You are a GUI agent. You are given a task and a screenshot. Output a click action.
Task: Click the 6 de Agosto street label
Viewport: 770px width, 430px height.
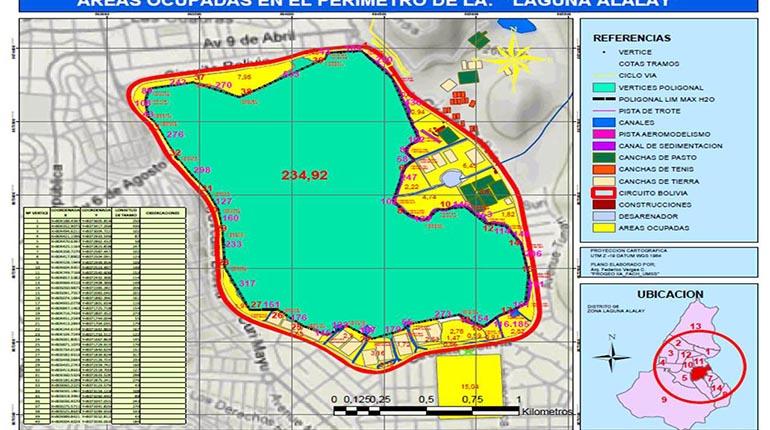(129, 185)
